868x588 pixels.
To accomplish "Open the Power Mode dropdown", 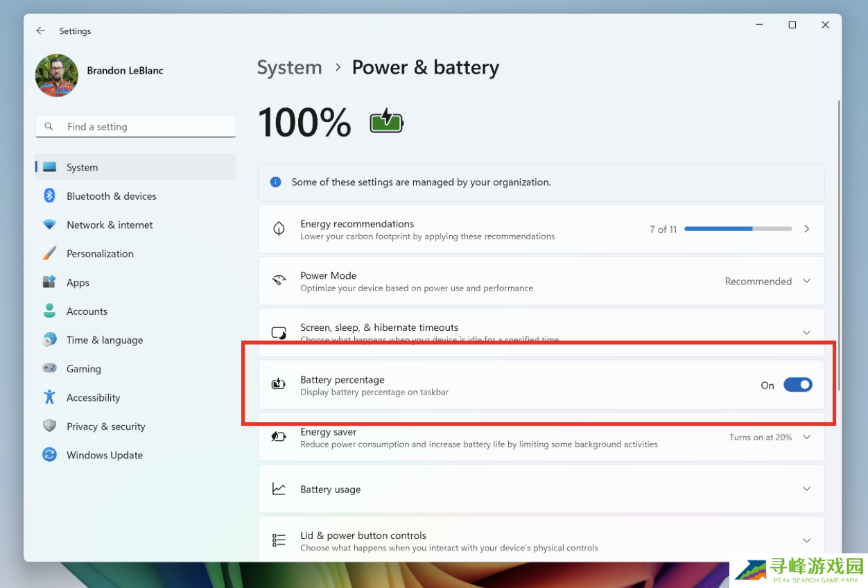I will [x=767, y=282].
